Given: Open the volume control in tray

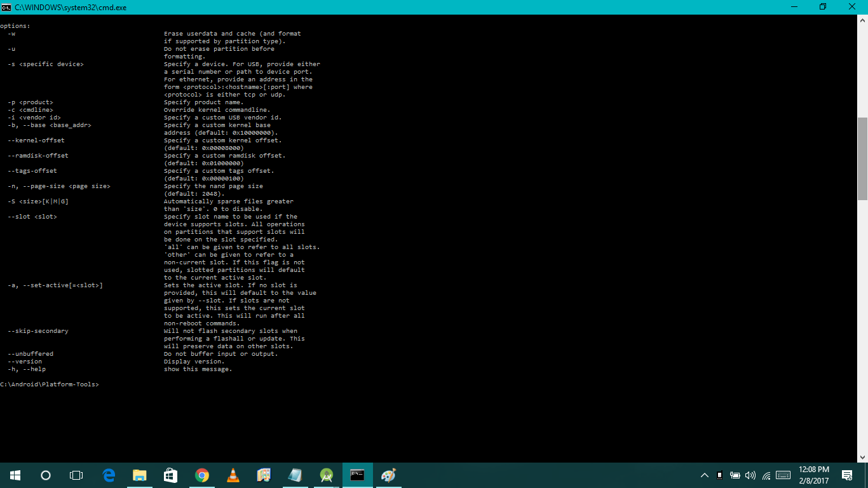Looking at the screenshot, I should 750,475.
